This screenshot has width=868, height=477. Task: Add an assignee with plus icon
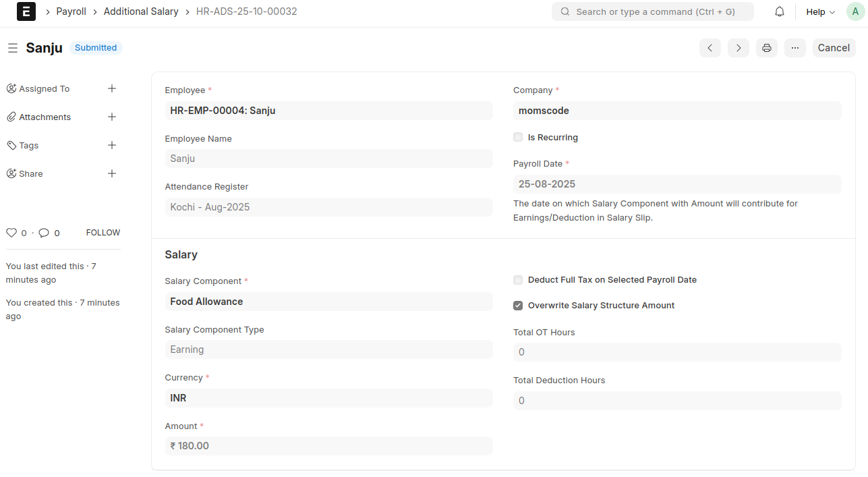(112, 88)
